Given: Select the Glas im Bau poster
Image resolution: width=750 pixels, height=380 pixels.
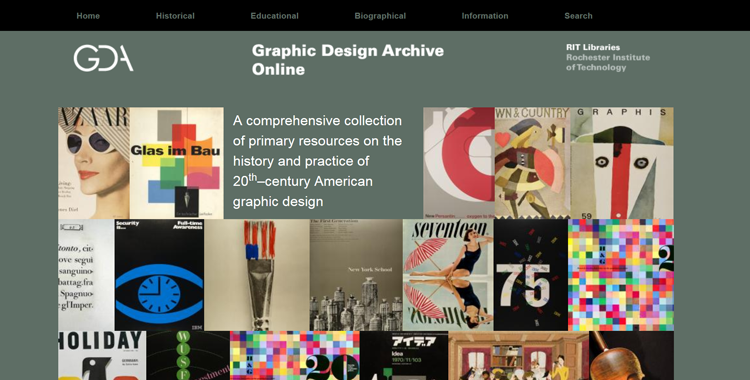Looking at the screenshot, I should [176, 163].
